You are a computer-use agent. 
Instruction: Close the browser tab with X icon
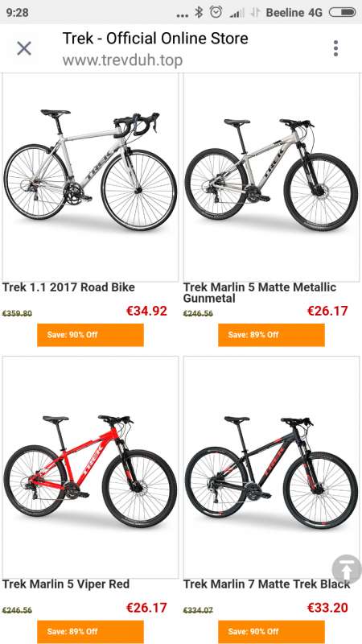[24, 48]
